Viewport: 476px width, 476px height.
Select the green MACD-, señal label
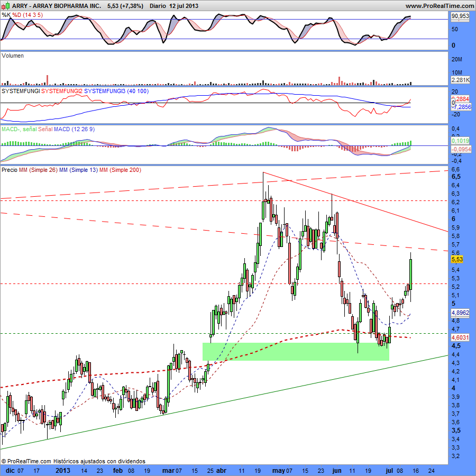(x=19, y=129)
